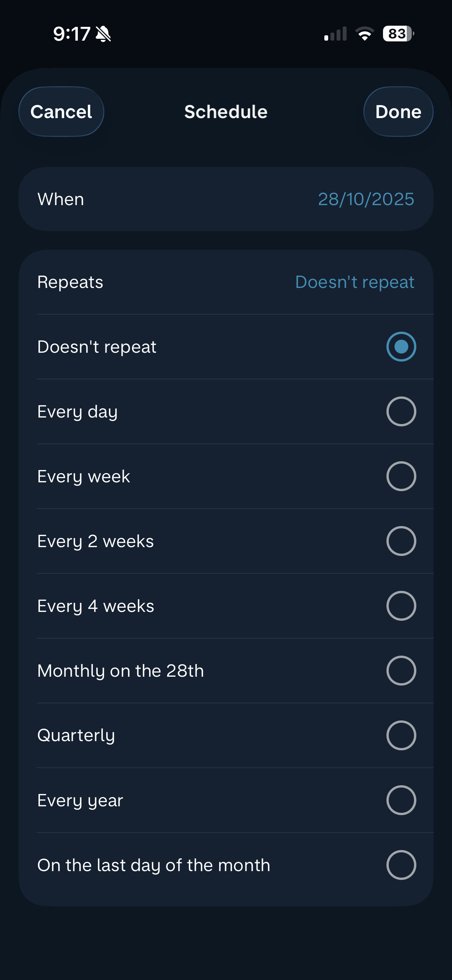Pick the Every 4 weeks radio button
The height and width of the screenshot is (980, 452).
(x=401, y=606)
